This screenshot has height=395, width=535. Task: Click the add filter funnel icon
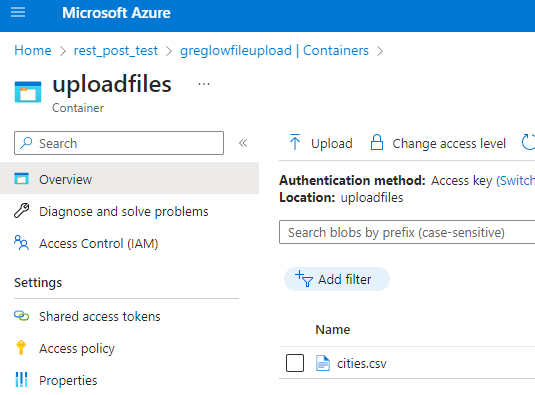[304, 279]
